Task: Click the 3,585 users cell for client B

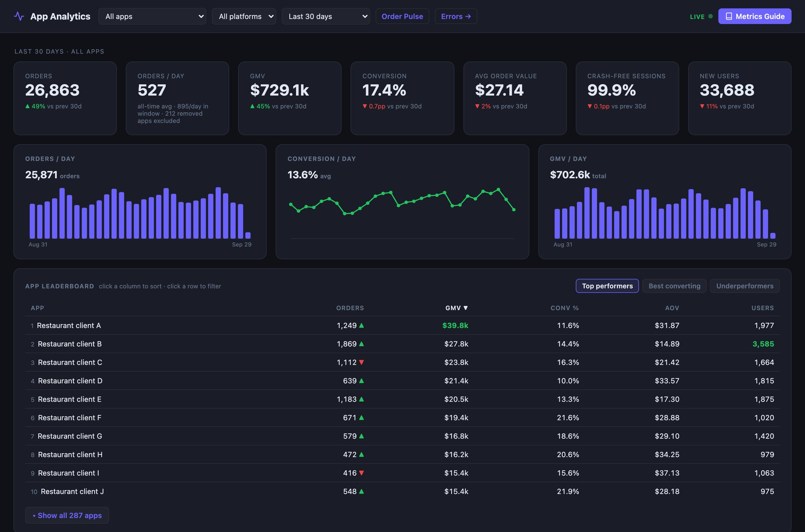Action: point(763,344)
